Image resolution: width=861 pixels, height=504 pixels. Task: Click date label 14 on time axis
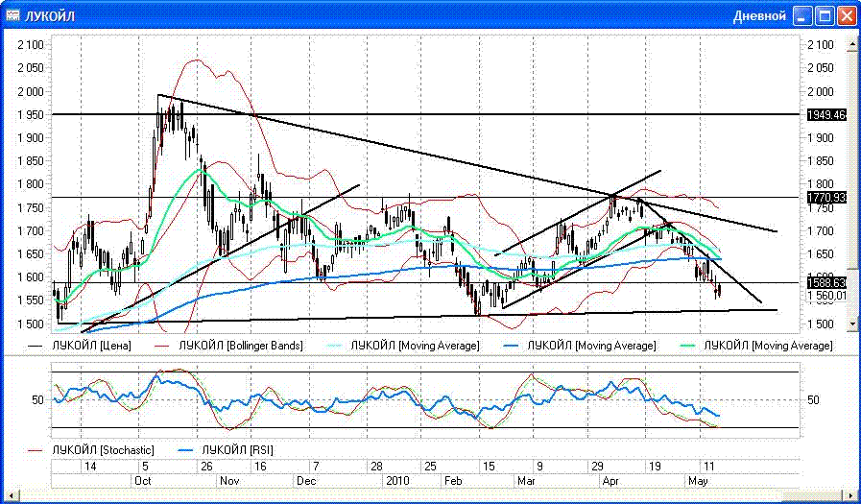coord(90,467)
